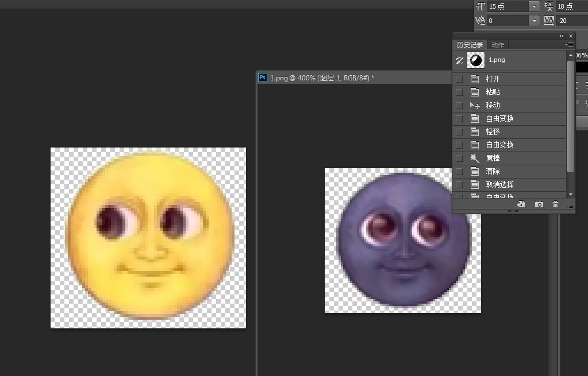Toggle history brush source box for 清除
The image size is (588, 376).
459,172
